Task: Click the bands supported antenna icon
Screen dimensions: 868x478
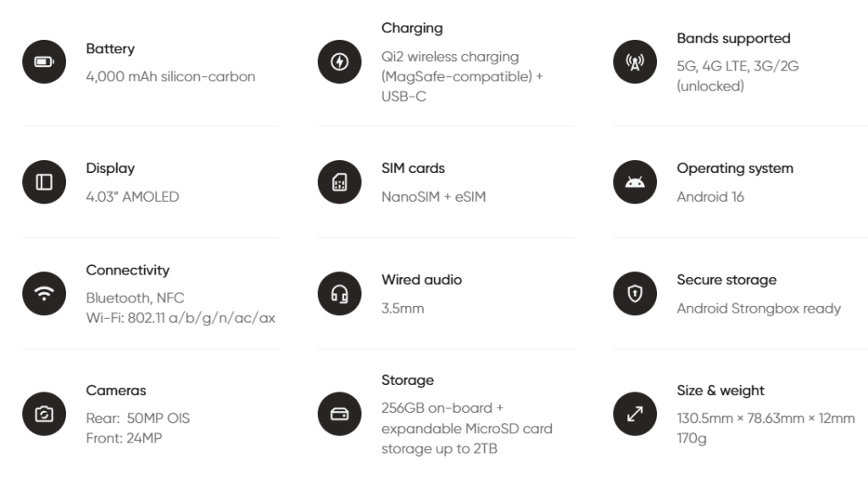Action: click(634, 62)
